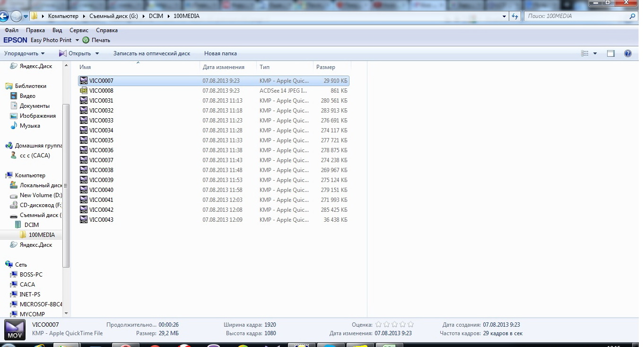
Task: Click in the 100MEDIA search field
Action: point(576,16)
